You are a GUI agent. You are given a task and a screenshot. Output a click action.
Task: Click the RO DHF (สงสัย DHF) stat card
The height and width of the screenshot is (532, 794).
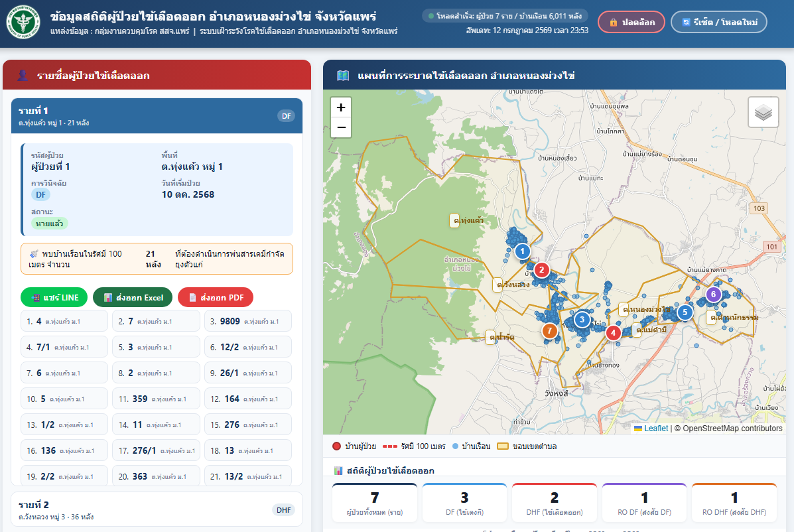point(734,503)
